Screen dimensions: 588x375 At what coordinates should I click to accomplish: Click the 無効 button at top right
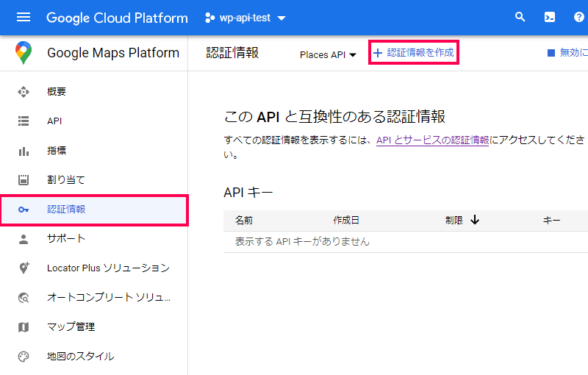567,53
